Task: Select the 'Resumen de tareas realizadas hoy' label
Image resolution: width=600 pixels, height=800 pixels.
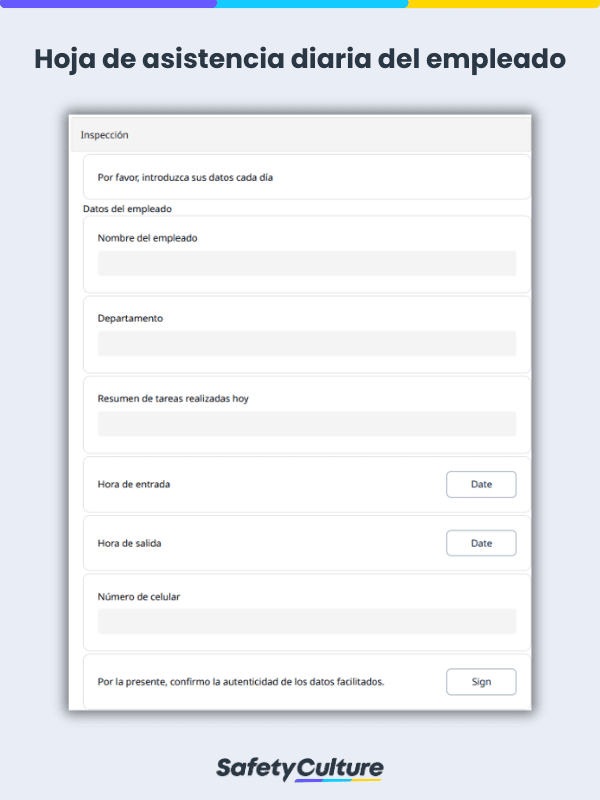Action: click(173, 398)
